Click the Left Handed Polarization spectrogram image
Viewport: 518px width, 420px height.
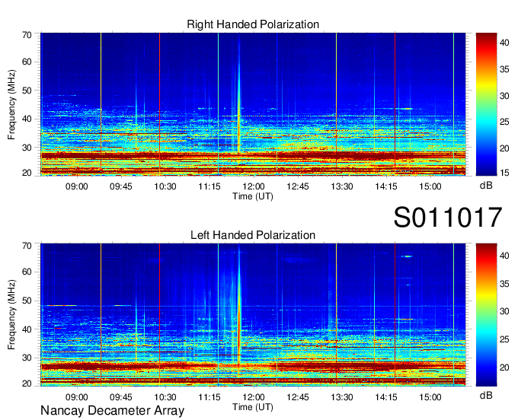(x=253, y=315)
